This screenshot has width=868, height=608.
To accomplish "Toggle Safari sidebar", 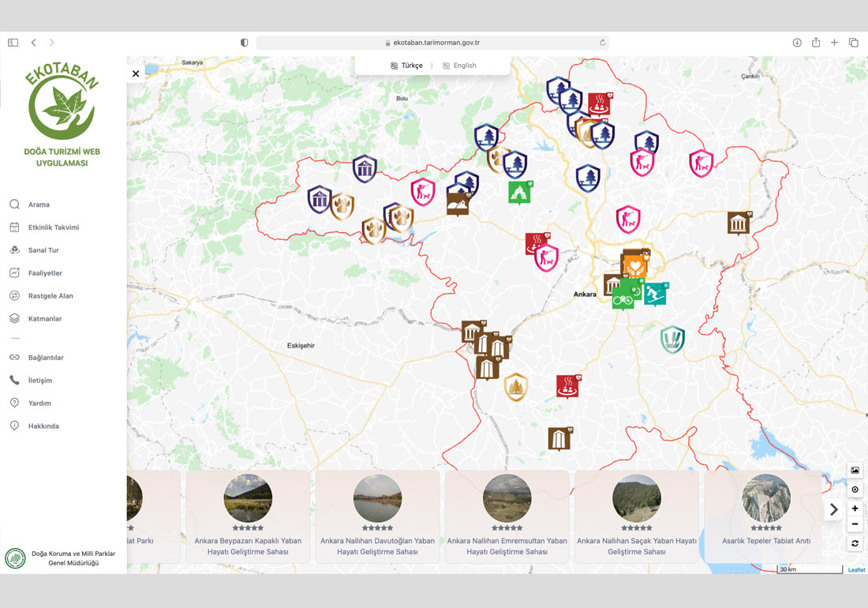I will click(x=13, y=43).
